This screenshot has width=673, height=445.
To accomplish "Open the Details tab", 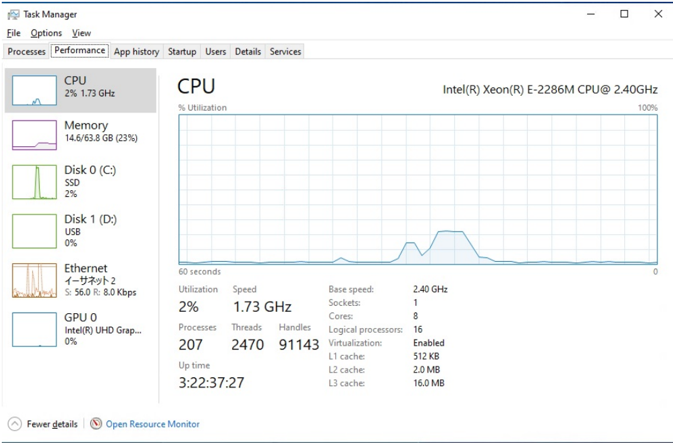I will point(248,51).
